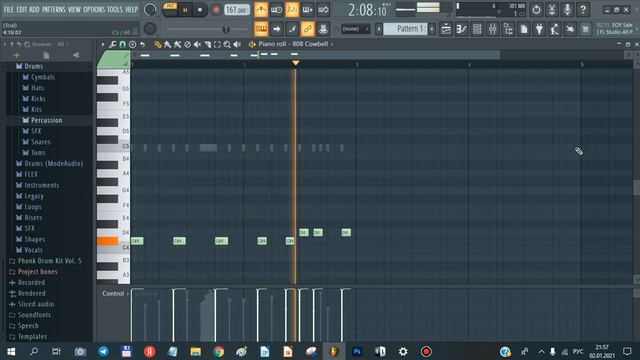Open the Snares folder
This screenshot has width=640, height=360.
point(36,142)
